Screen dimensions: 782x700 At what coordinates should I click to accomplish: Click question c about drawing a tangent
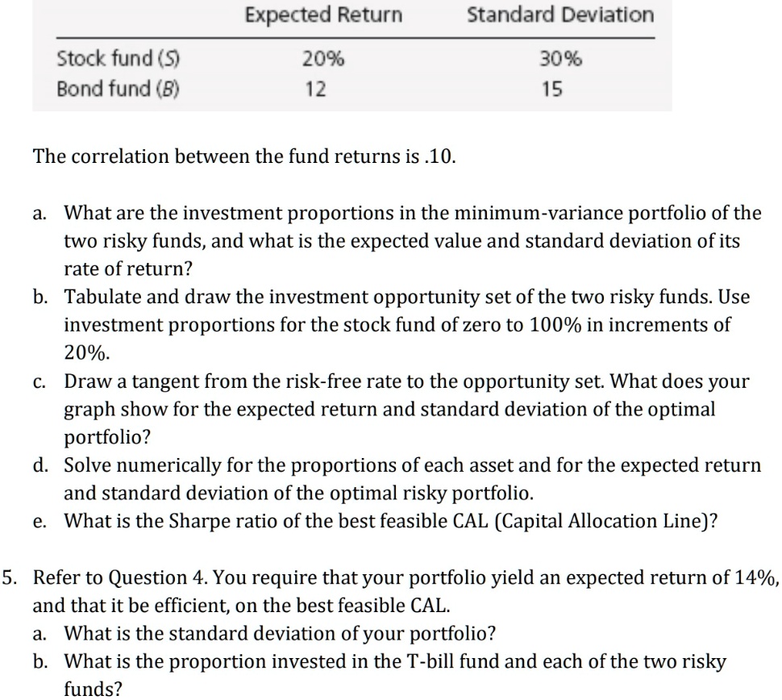click(392, 409)
